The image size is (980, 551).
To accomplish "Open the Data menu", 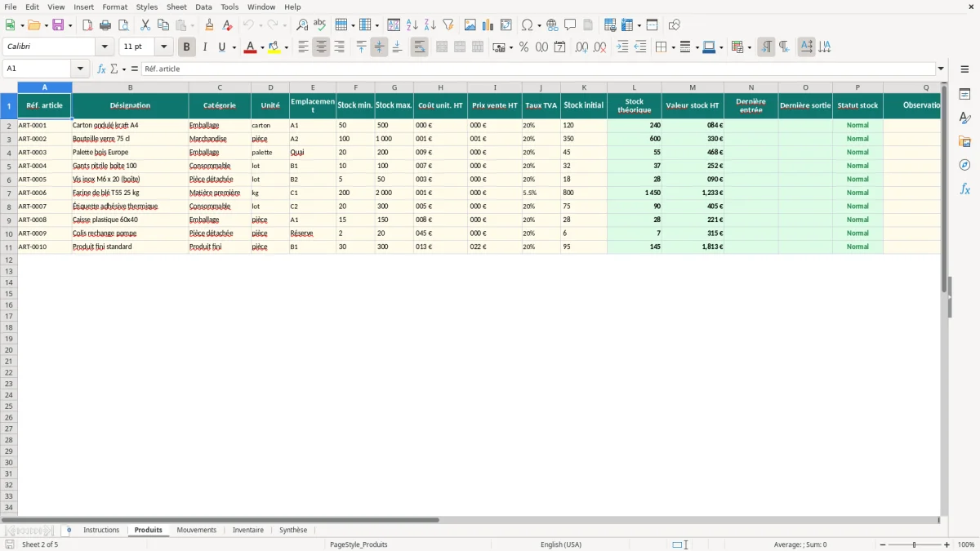I will click(x=203, y=7).
